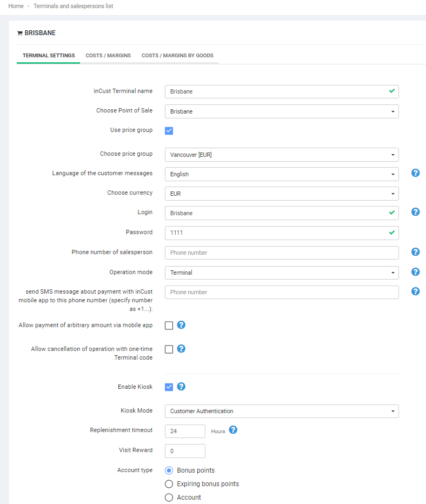Open help for arbitrary amount payment option
426x504 pixels.
coord(182,325)
